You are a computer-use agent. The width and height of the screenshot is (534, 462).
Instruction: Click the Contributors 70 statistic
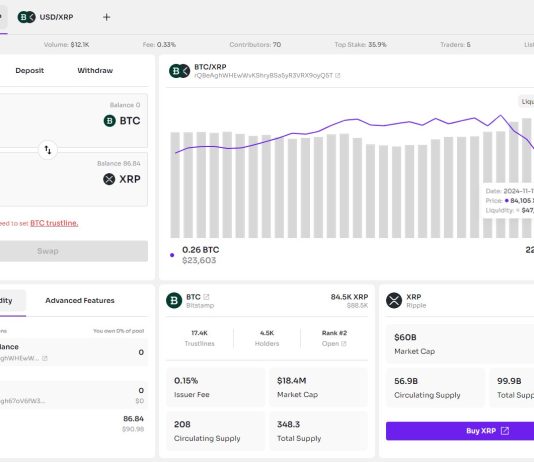click(255, 45)
